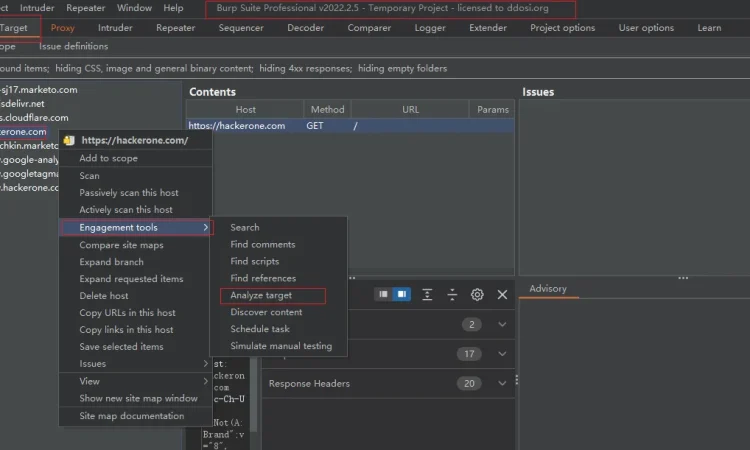
Task: Open the Decoder tab
Action: tap(305, 28)
